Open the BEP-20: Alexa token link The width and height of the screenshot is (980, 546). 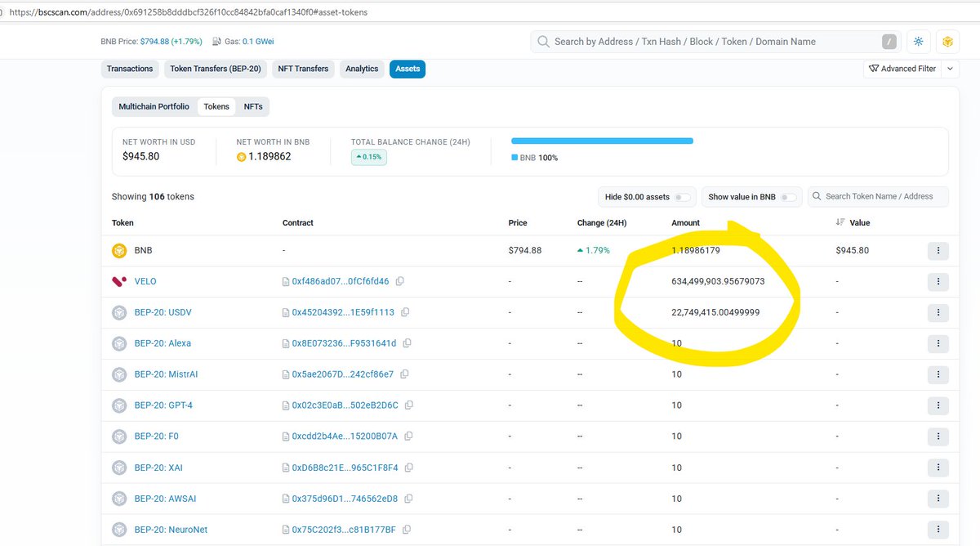coord(163,343)
